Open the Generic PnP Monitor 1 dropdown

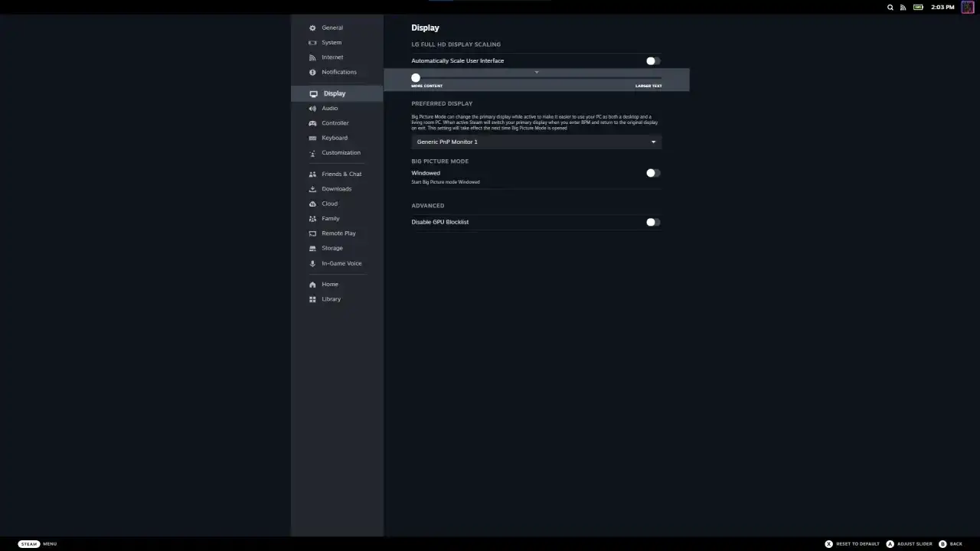536,142
